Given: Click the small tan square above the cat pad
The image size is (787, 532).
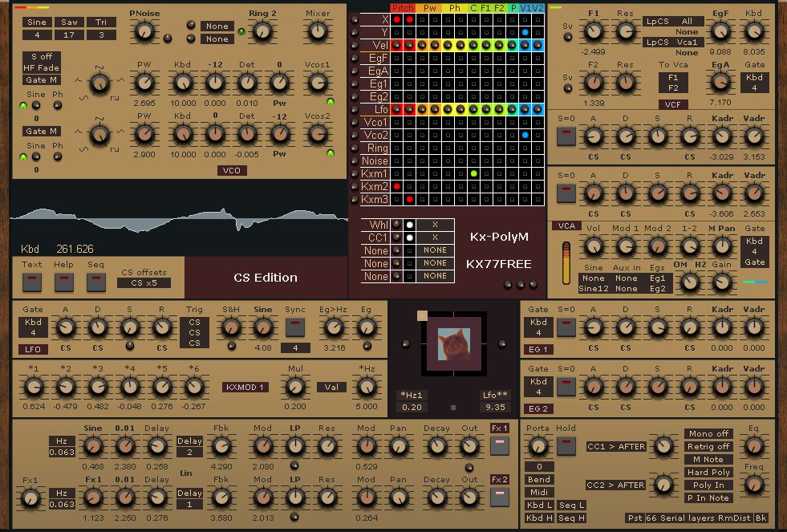Looking at the screenshot, I should click(422, 315).
